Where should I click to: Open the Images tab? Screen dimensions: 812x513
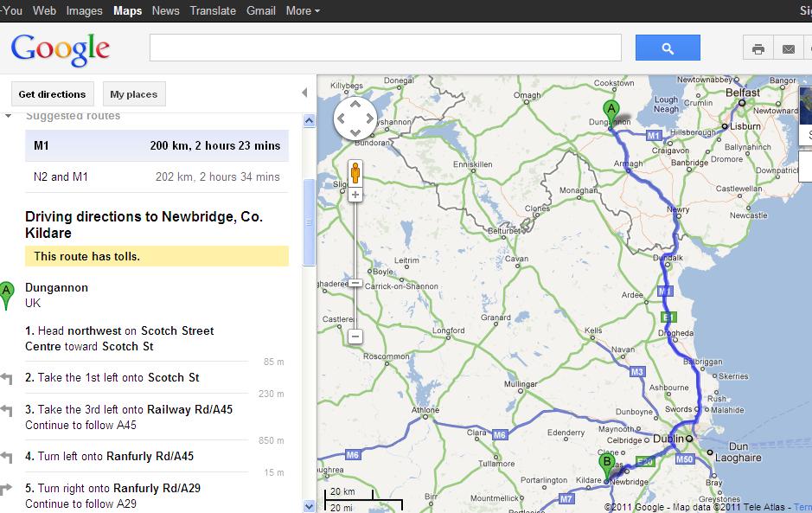(84, 10)
